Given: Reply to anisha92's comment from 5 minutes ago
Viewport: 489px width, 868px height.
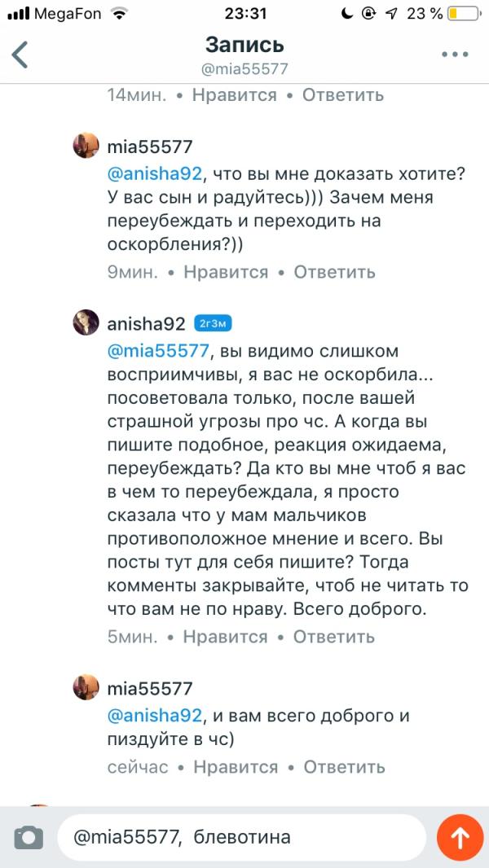Looking at the screenshot, I should 334,637.
